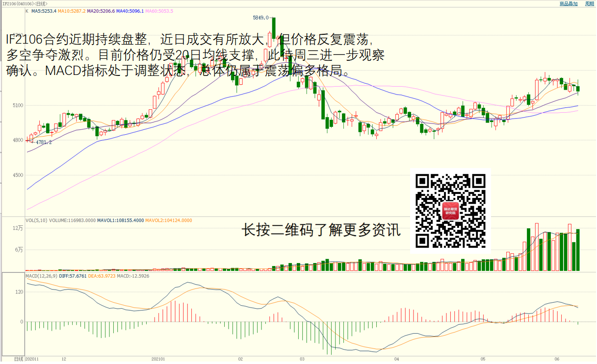Click the K candlestick label beside MA5
Viewport: 597px width, 364px height.
(x=27, y=11)
